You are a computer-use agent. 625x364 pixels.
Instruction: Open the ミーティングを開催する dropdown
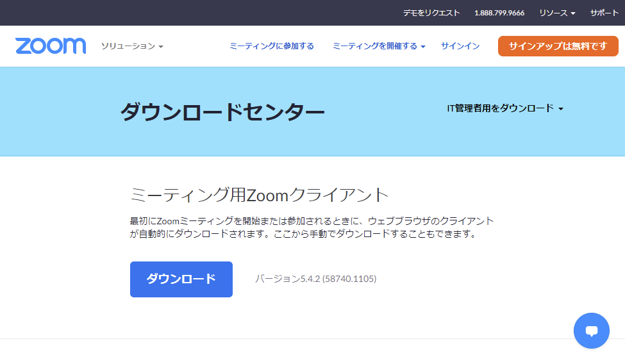point(379,46)
